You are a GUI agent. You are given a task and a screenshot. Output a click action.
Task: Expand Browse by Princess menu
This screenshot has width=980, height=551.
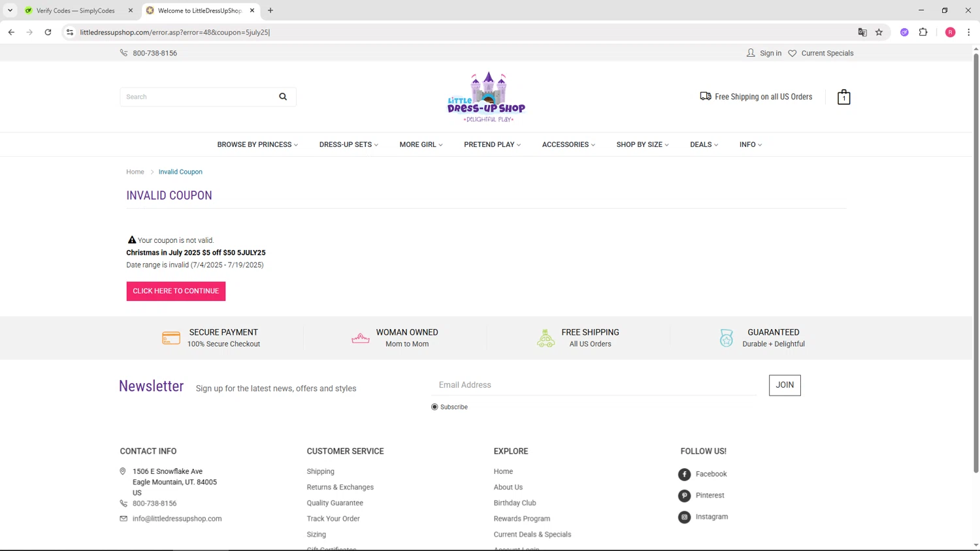click(257, 144)
